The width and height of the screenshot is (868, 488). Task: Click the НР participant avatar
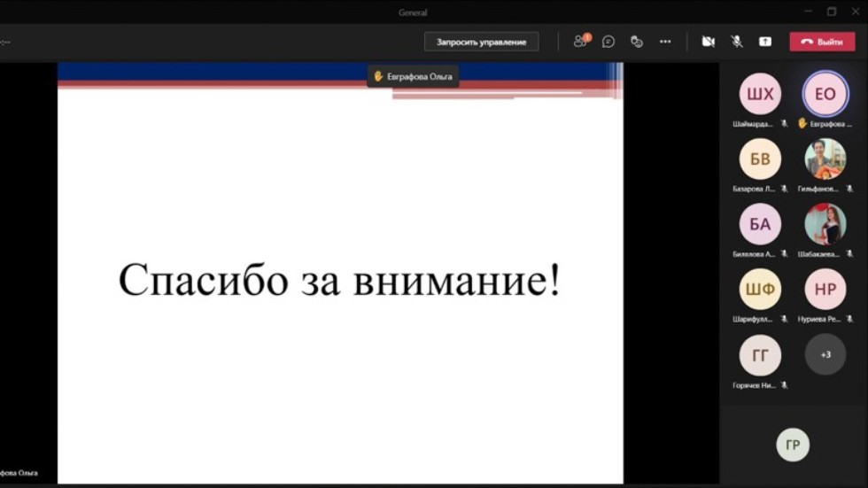click(825, 289)
